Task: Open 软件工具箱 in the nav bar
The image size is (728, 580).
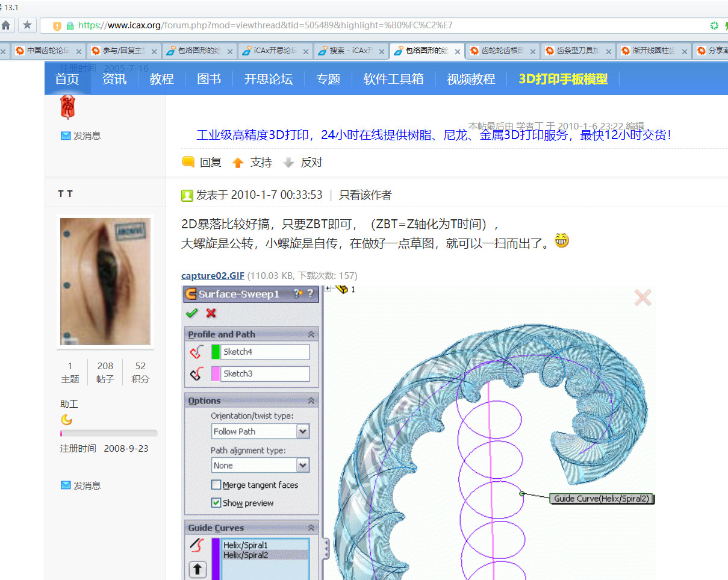Action: coord(394,79)
